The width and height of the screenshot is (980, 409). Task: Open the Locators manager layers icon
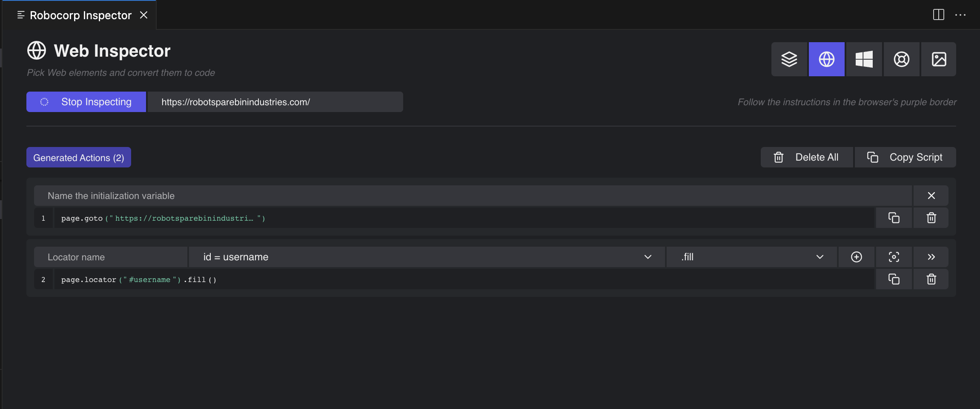pyautogui.click(x=789, y=59)
